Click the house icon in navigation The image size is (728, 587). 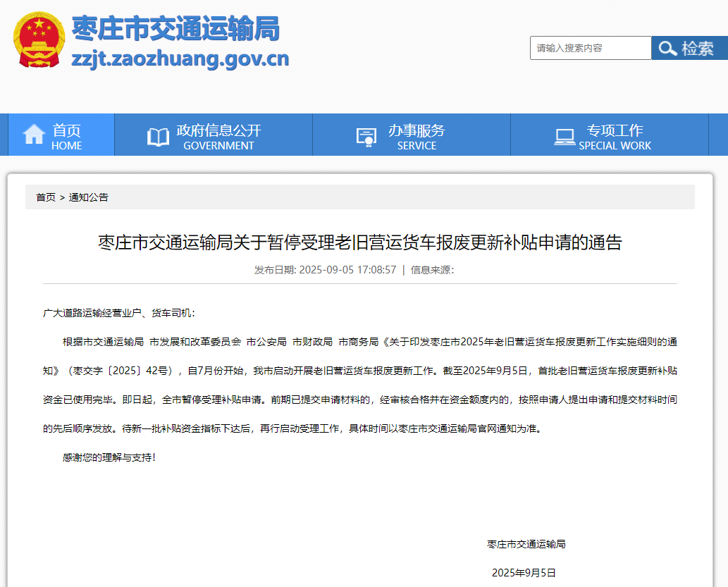pyautogui.click(x=34, y=135)
